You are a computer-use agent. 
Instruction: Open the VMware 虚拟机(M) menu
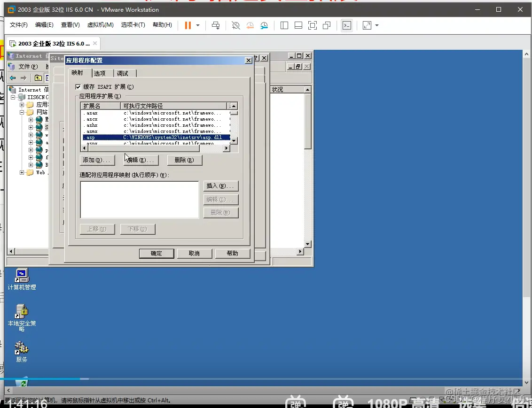(x=101, y=25)
